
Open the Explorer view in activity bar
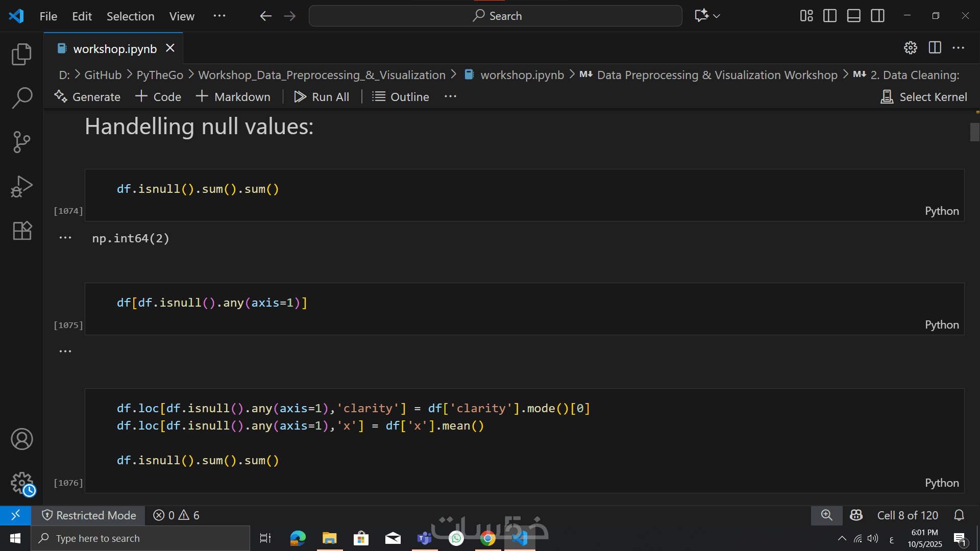21,54
